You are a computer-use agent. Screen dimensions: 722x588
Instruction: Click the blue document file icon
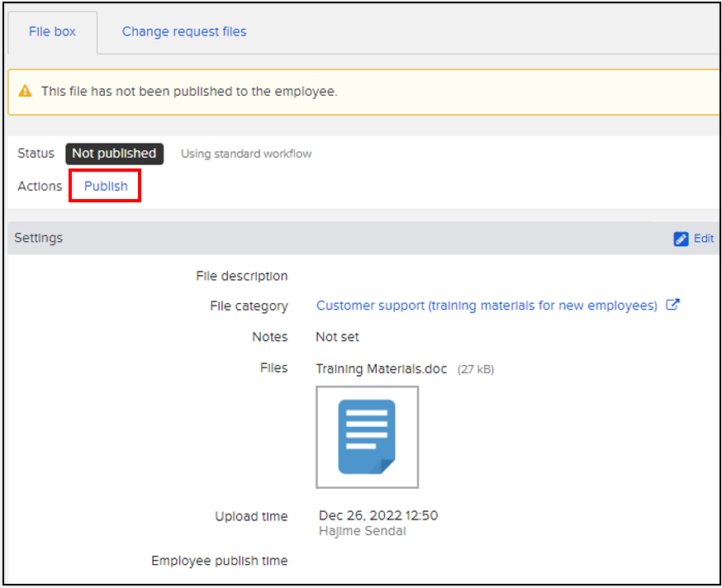367,437
